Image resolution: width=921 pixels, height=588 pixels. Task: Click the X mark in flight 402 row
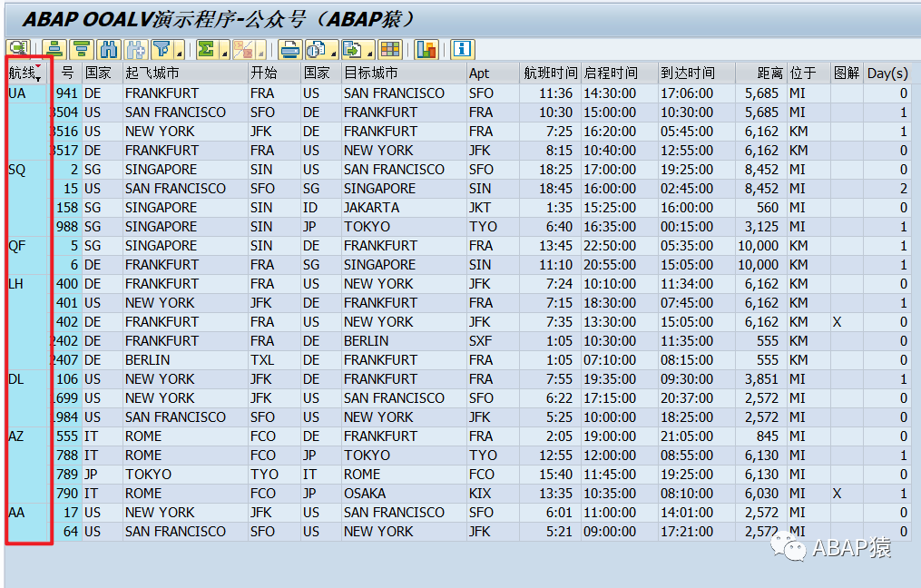847,322
